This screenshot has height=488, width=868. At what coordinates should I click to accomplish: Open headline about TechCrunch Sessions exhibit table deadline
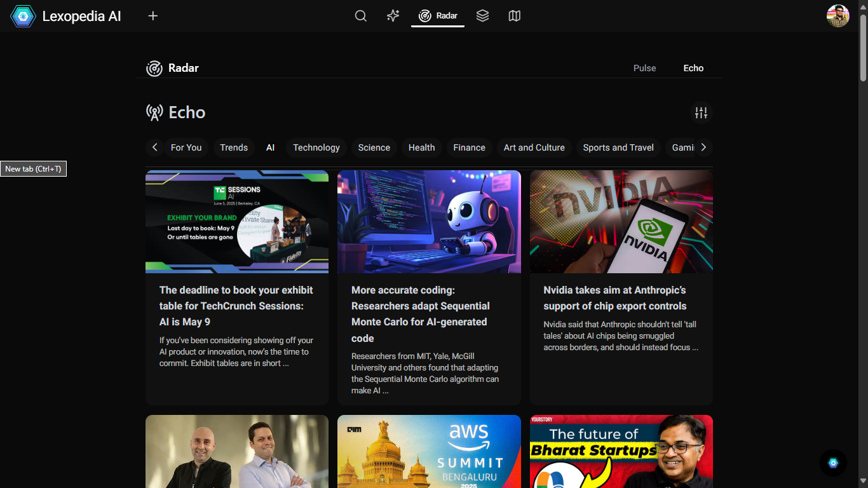coord(236,306)
